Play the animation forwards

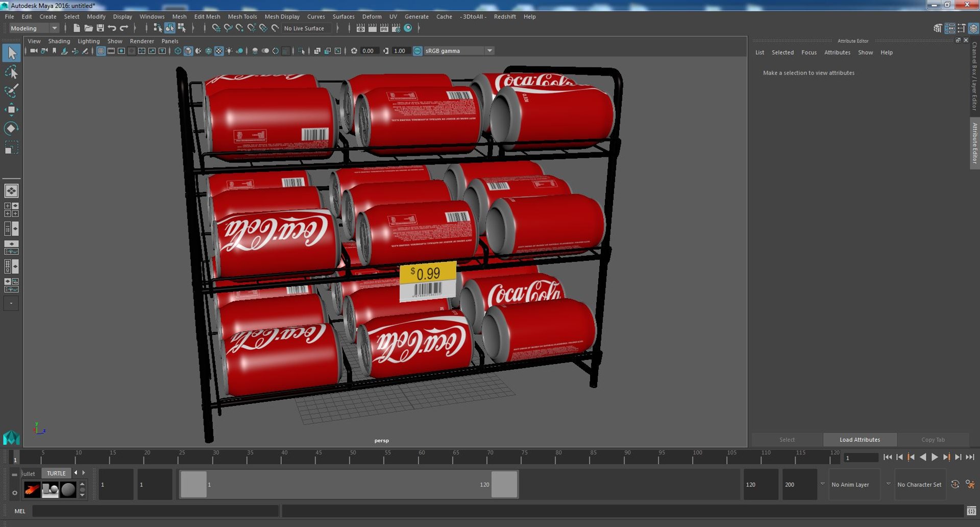coord(935,457)
